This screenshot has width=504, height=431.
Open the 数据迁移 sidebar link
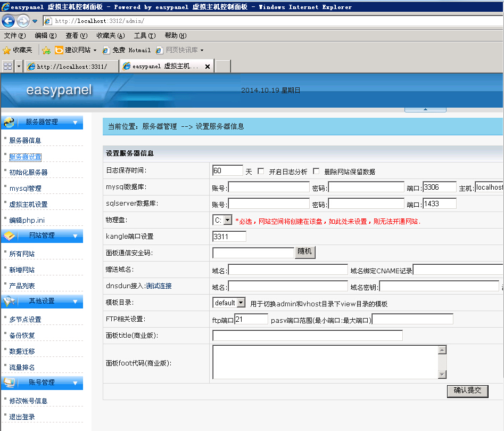(22, 352)
